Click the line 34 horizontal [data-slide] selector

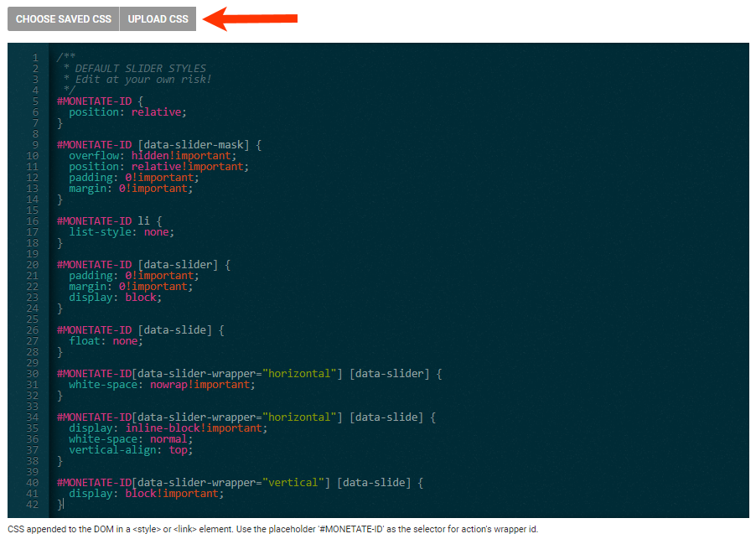(246, 417)
